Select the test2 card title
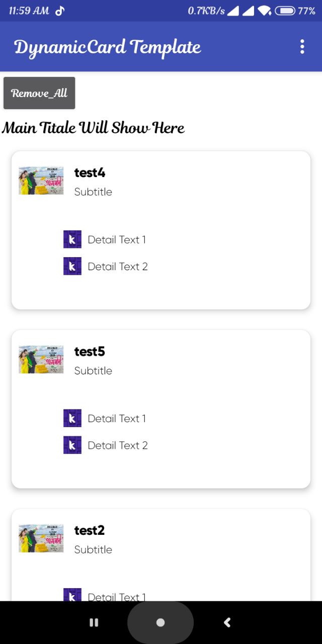Screen dimensions: 322x644 [90, 530]
